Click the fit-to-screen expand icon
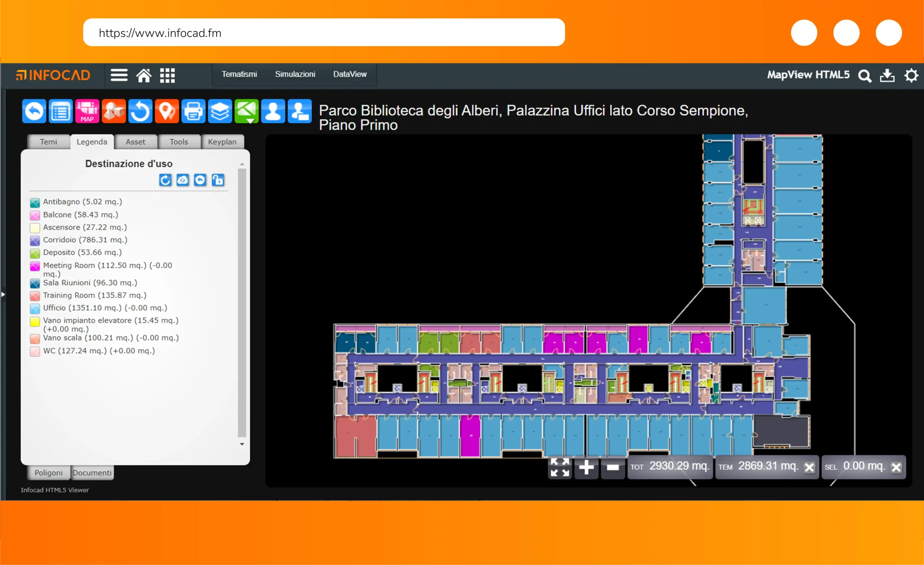The width and height of the screenshot is (924, 565). coord(560,467)
